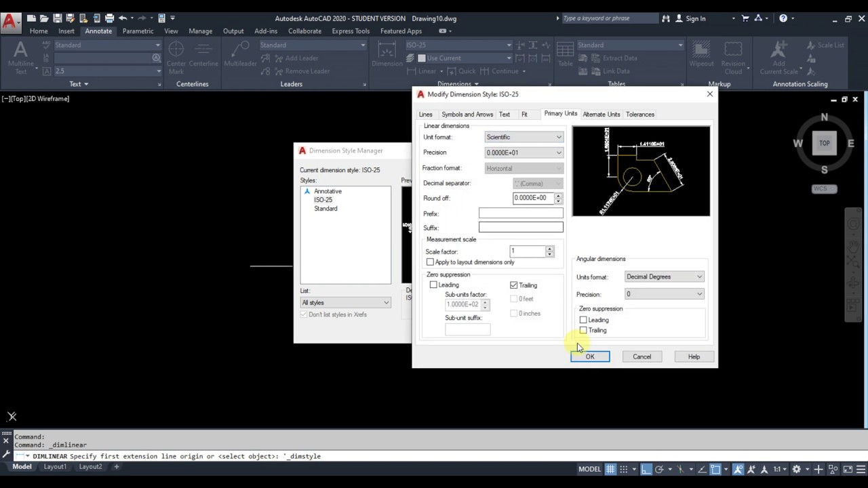The height and width of the screenshot is (488, 868).
Task: Open the Parametric ribbon tab
Action: tap(138, 31)
